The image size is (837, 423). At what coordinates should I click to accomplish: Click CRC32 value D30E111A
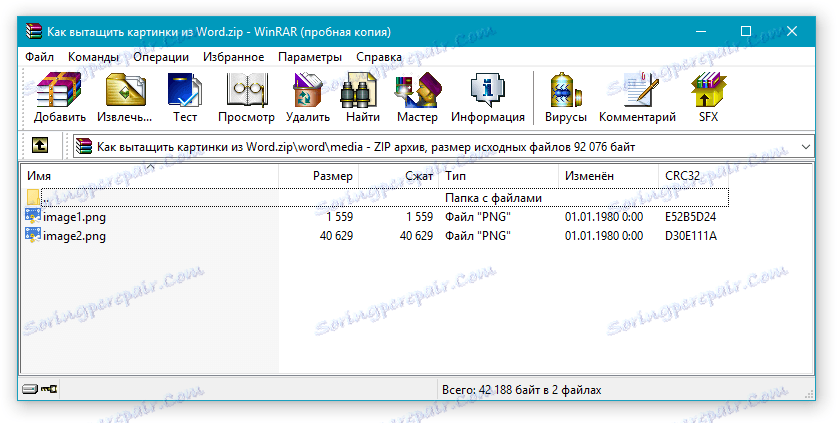pos(691,236)
